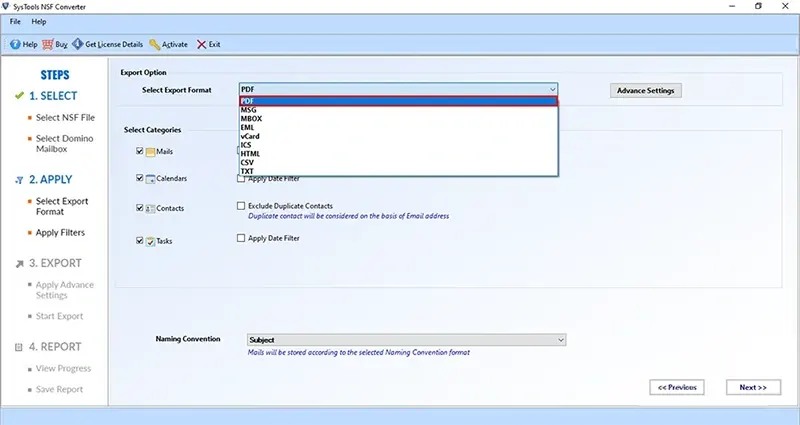
Task: Click Apply Filters step
Action: 60,233
